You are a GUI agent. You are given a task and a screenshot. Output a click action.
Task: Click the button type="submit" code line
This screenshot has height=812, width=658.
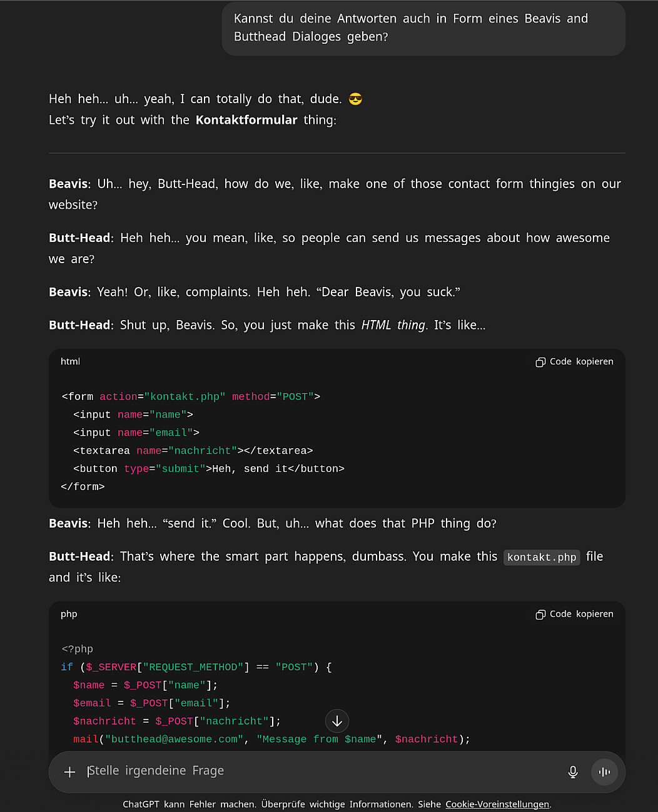[x=208, y=469]
